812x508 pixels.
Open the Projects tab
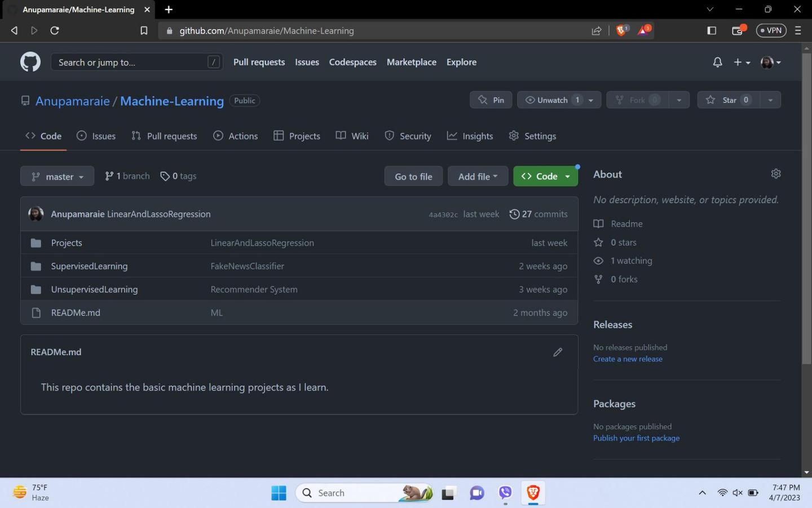click(297, 136)
